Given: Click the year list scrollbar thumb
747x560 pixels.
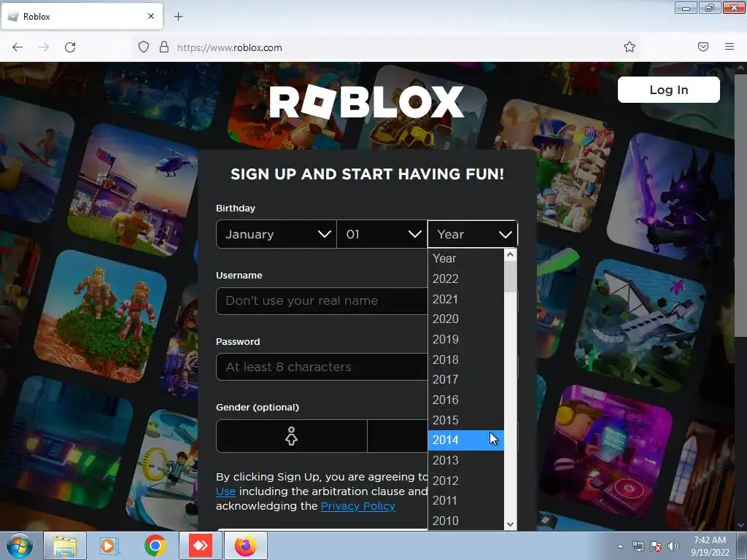Looking at the screenshot, I should 510,276.
